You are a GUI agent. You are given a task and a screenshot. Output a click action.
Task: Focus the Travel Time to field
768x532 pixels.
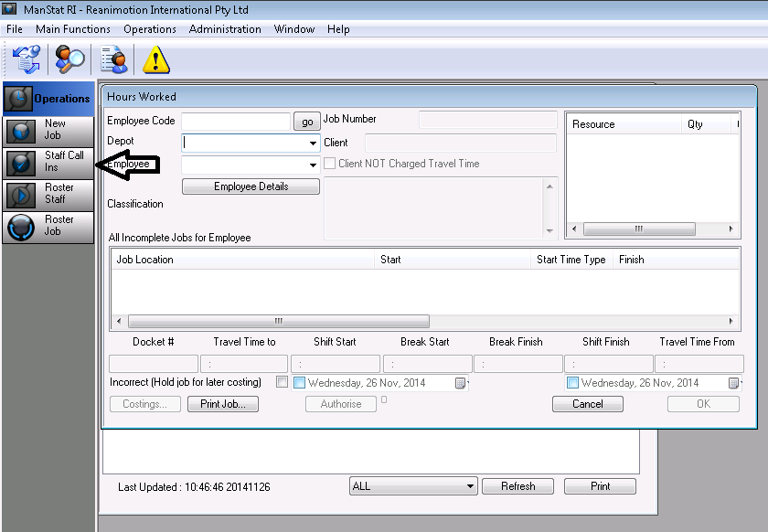244,364
